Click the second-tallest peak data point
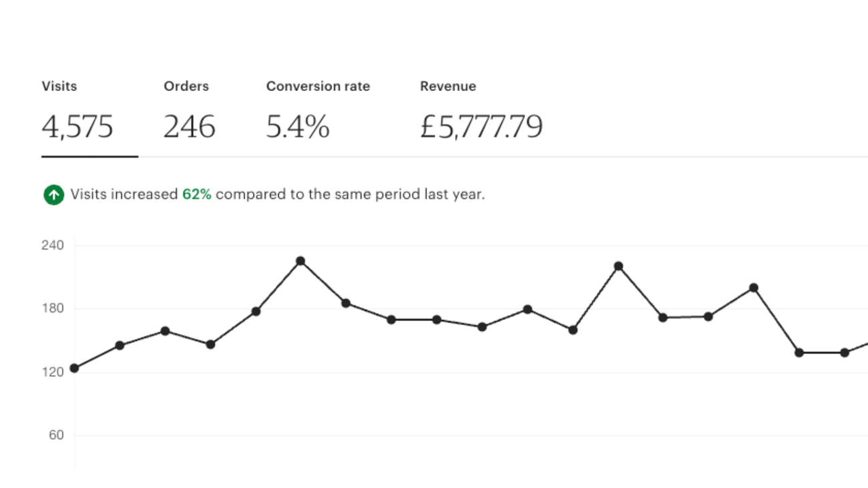The width and height of the screenshot is (868, 488). coord(618,266)
